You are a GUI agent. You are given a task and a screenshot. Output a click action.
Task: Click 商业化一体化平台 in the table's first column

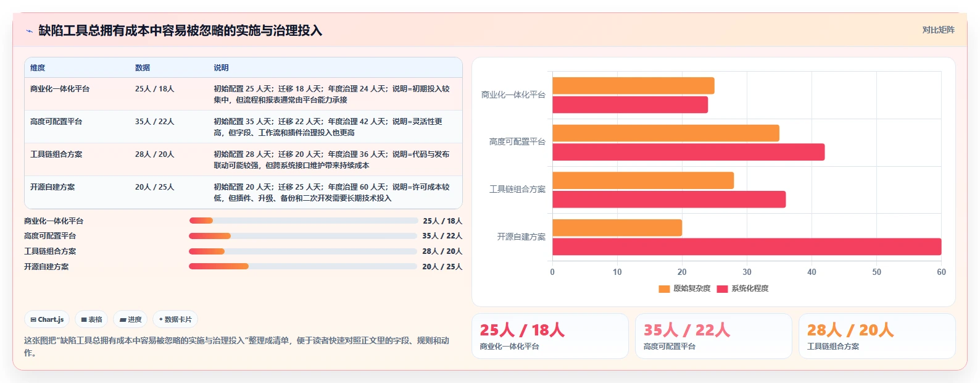[60, 89]
